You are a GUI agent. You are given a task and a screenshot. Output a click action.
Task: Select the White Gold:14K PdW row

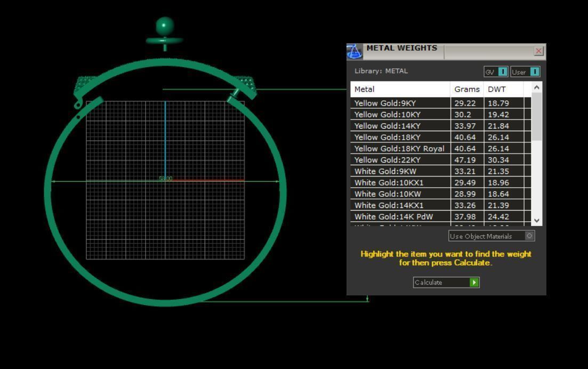(441, 216)
